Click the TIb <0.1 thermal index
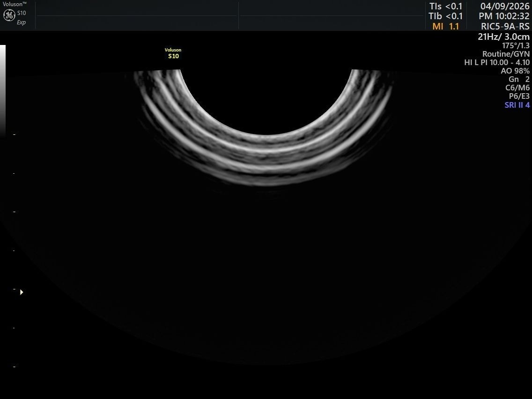 coord(445,16)
